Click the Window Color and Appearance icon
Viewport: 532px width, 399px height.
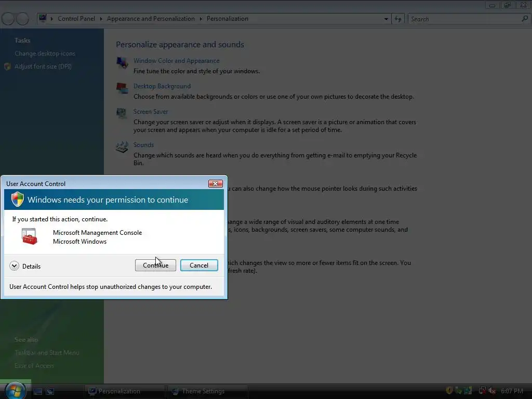122,62
